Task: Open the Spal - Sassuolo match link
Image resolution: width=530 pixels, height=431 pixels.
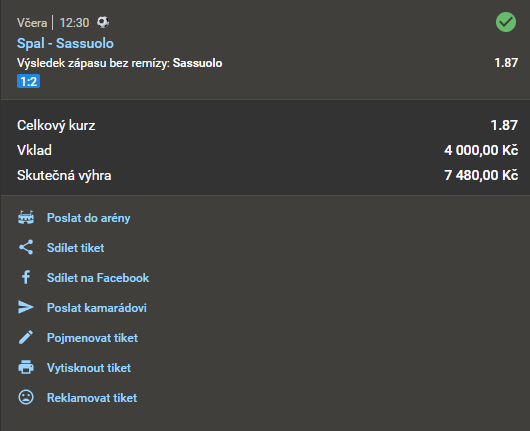Action: coord(65,43)
